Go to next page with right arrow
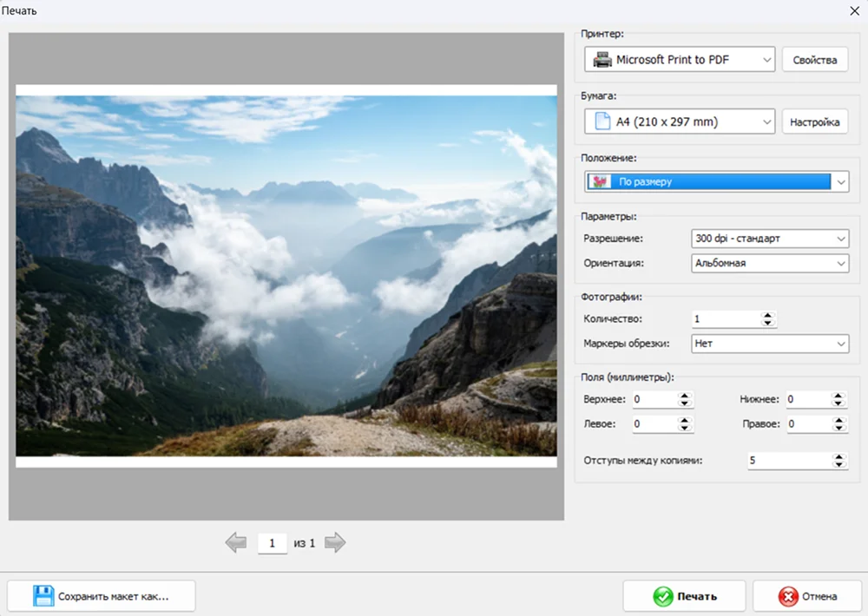The height and width of the screenshot is (616, 868). [335, 542]
